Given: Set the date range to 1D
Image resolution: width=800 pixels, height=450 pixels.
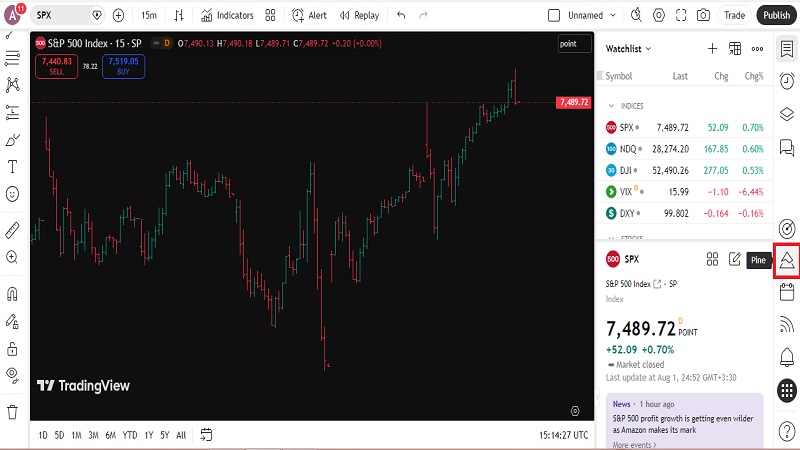Looking at the screenshot, I should (43, 435).
